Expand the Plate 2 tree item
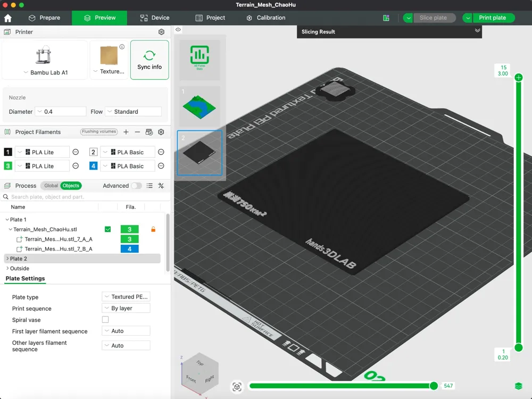532x399 pixels. point(7,259)
